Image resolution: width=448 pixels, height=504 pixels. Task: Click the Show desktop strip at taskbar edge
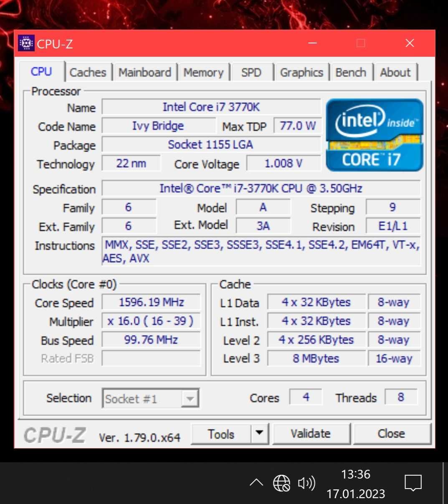445,483
